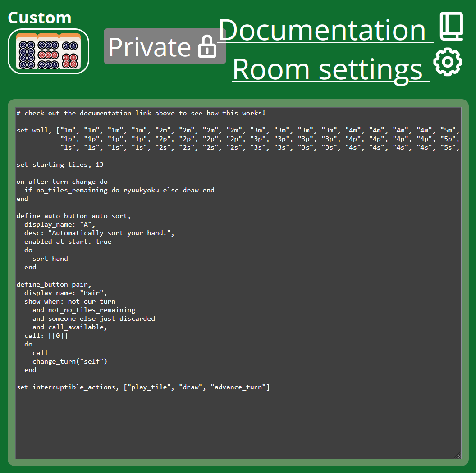Click the padlock icon on Private
This screenshot has height=473, width=476.
point(207,46)
